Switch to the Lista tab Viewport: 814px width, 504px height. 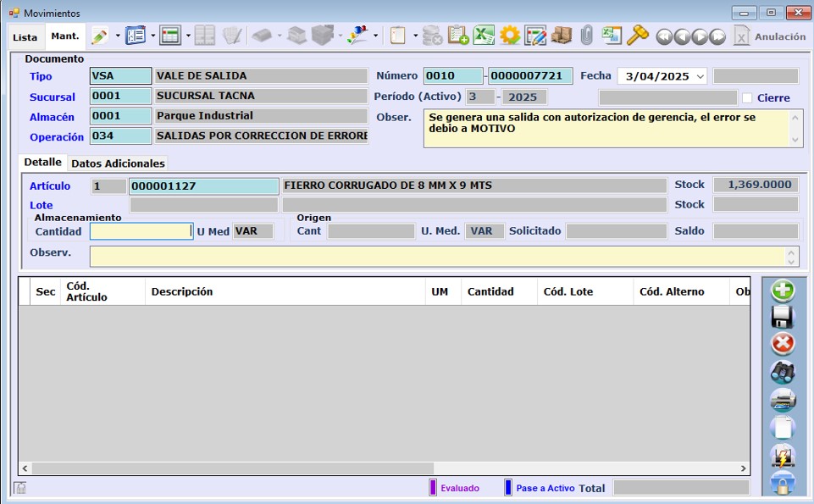click(25, 37)
